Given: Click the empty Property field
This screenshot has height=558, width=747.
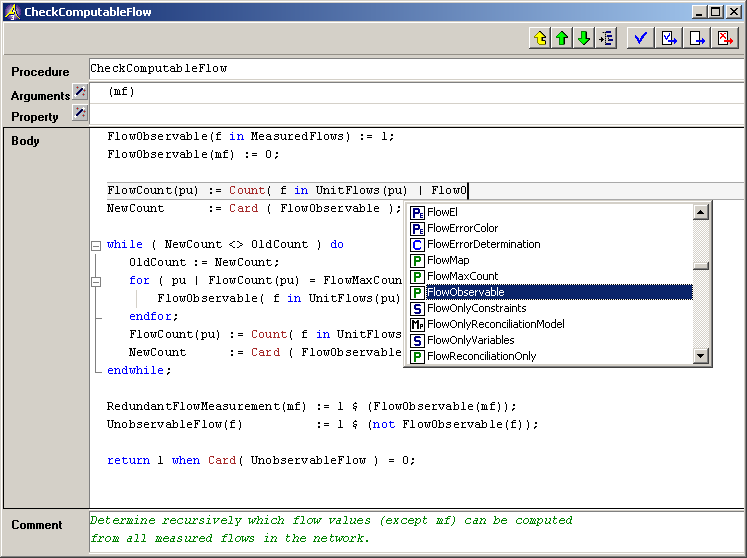Looking at the screenshot, I should 416,114.
